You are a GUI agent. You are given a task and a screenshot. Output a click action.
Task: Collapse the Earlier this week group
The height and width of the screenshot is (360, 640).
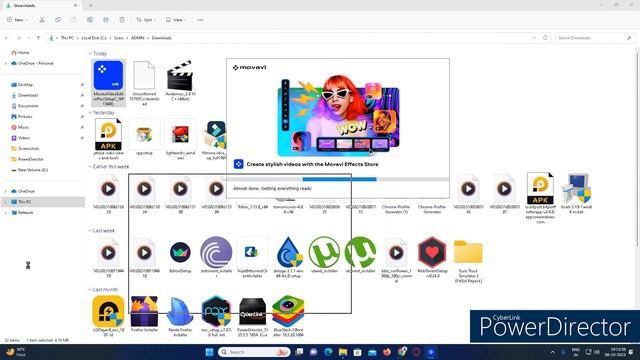(90, 167)
